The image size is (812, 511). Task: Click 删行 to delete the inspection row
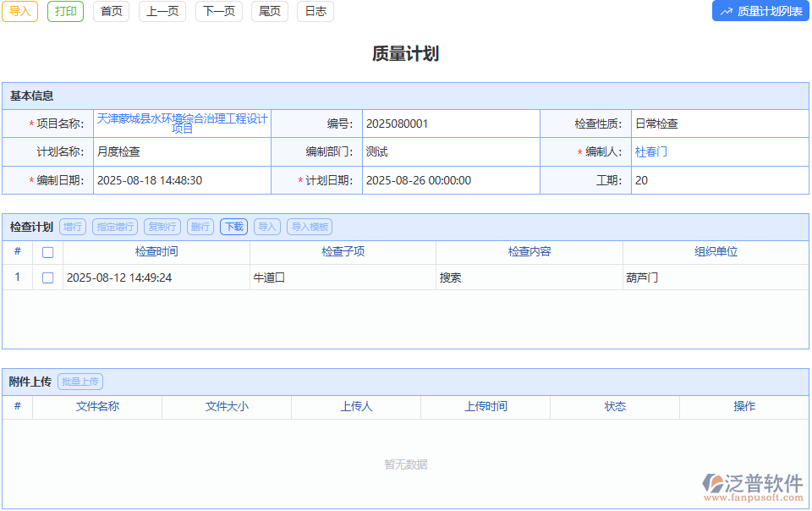200,227
